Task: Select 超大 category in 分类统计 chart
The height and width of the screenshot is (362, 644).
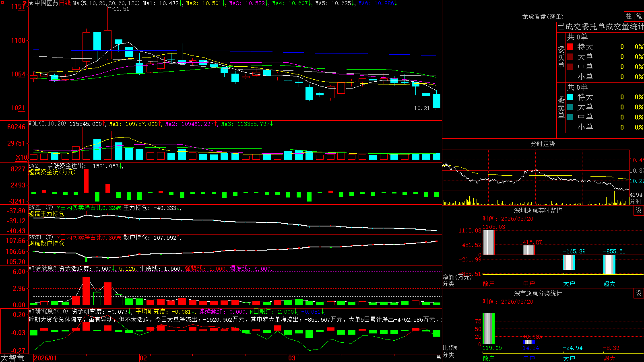Action: pos(609,358)
